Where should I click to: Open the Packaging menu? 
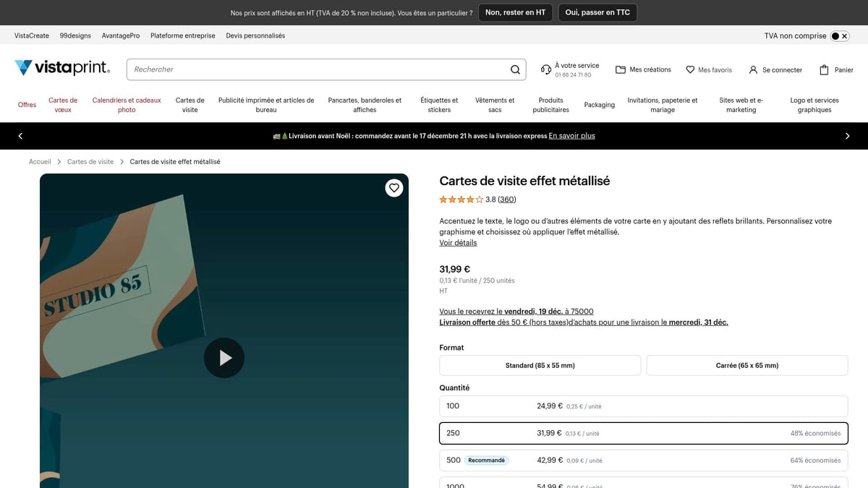coord(599,105)
